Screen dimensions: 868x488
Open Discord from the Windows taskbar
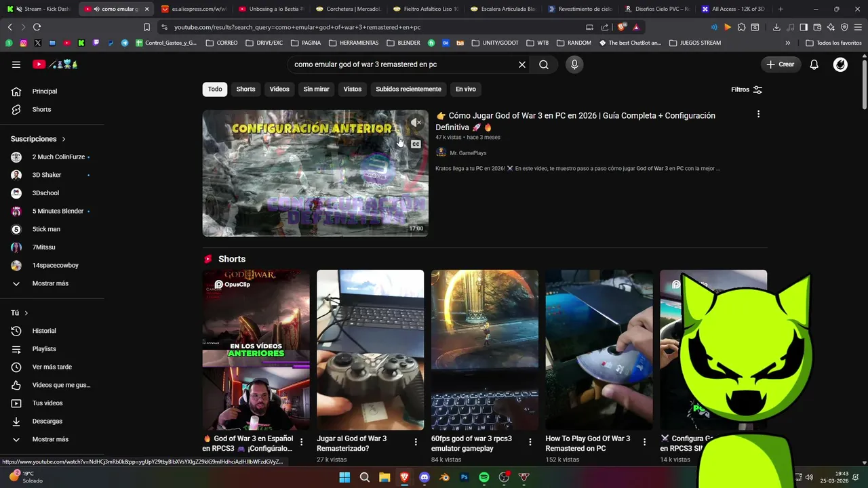pyautogui.click(x=425, y=477)
